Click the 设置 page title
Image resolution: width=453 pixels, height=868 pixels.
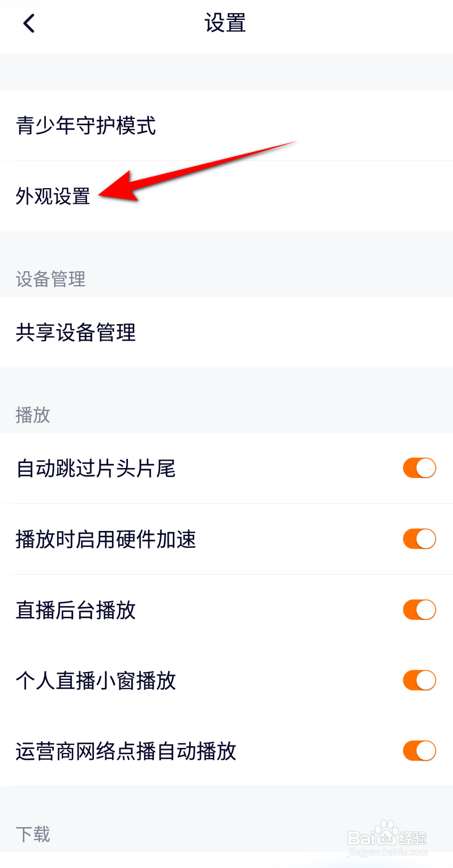tap(225, 24)
